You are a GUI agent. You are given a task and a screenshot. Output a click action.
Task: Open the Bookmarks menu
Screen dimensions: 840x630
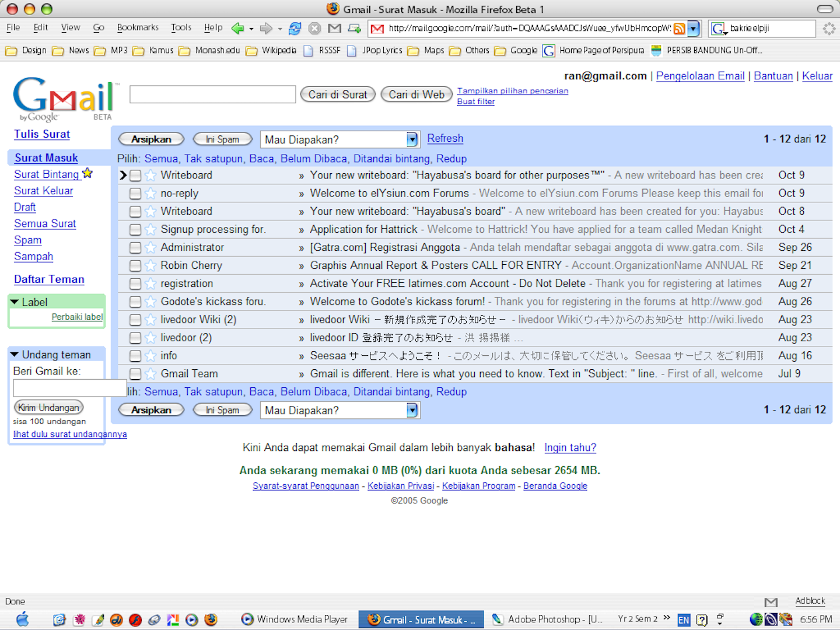coord(138,27)
